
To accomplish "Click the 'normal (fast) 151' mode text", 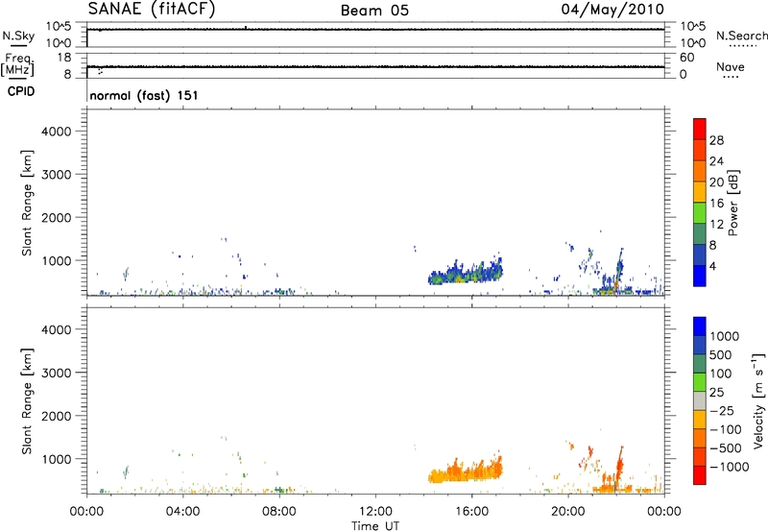I will point(144,95).
